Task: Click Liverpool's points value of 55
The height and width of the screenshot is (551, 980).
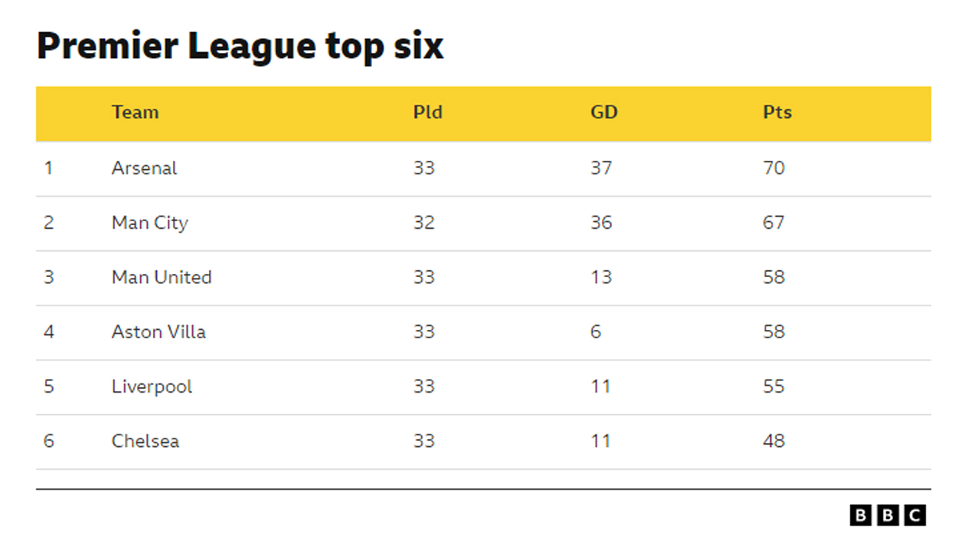Action: tap(773, 386)
